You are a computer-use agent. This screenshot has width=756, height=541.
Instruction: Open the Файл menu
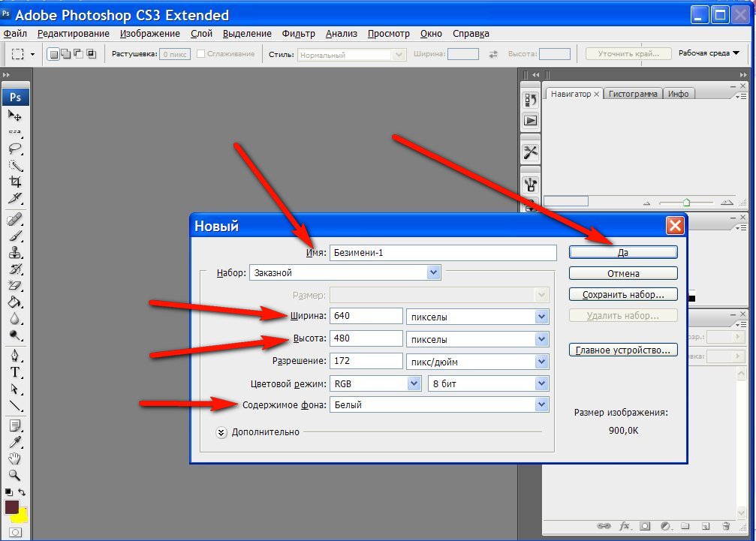[15, 33]
